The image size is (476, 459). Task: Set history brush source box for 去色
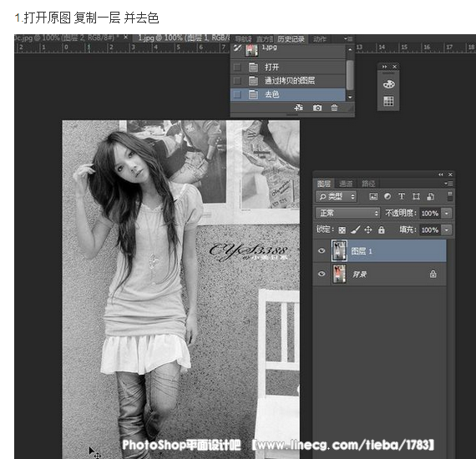(237, 94)
